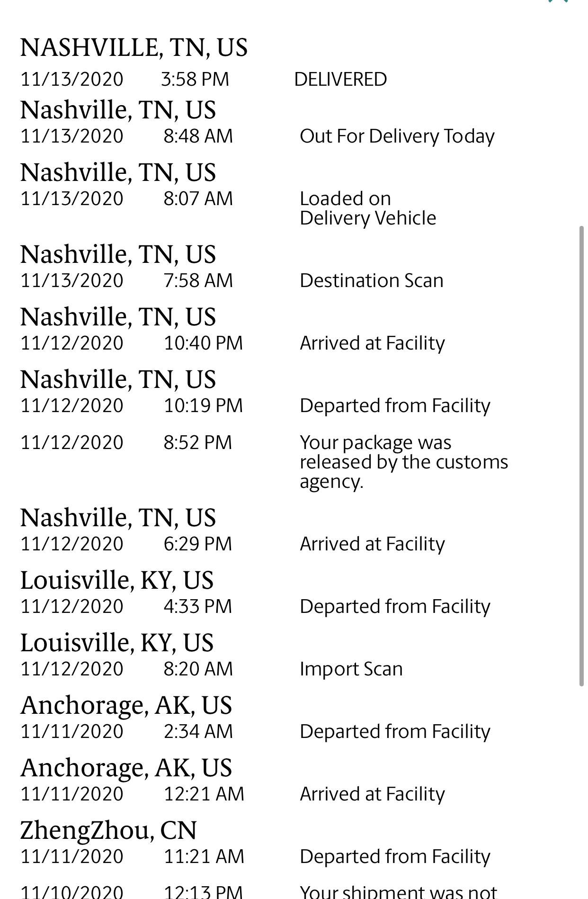Tap ZhengZhou Departed from Facility 11:21 AM

click(x=395, y=857)
